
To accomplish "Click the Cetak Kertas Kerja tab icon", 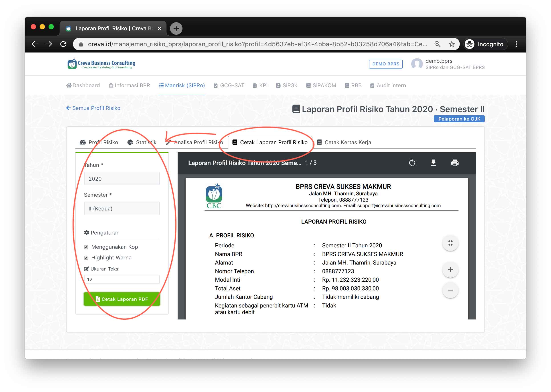I will 321,142.
